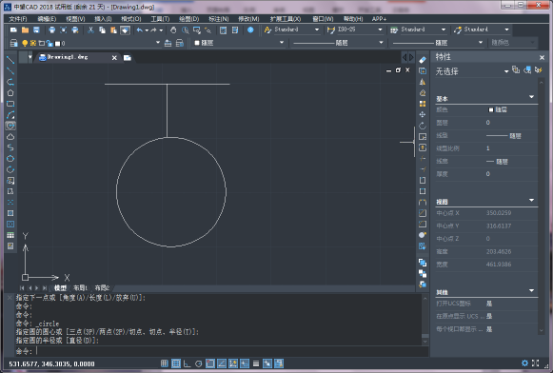Open the 文件(F) menu

[x=18, y=19]
